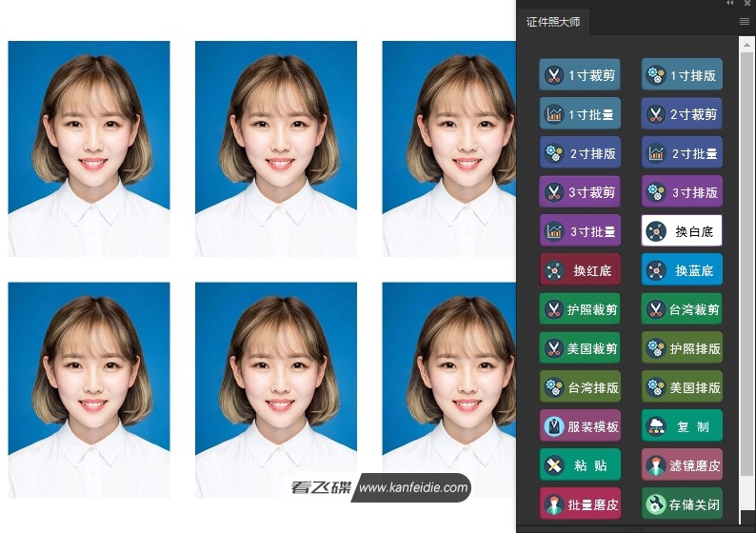Click the chart icon on 3寸批量
756x533 pixels.
coord(554,231)
